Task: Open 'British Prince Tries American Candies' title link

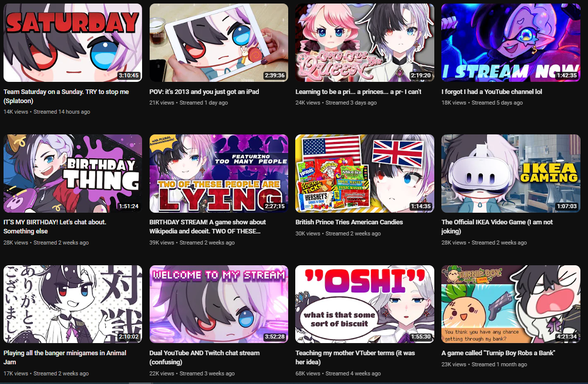Action: (x=349, y=222)
